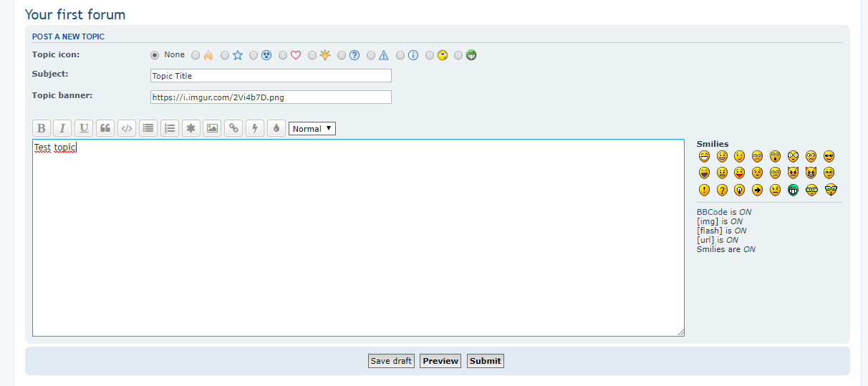Insert the first big grin smiley
The image size is (868, 386).
click(x=704, y=156)
